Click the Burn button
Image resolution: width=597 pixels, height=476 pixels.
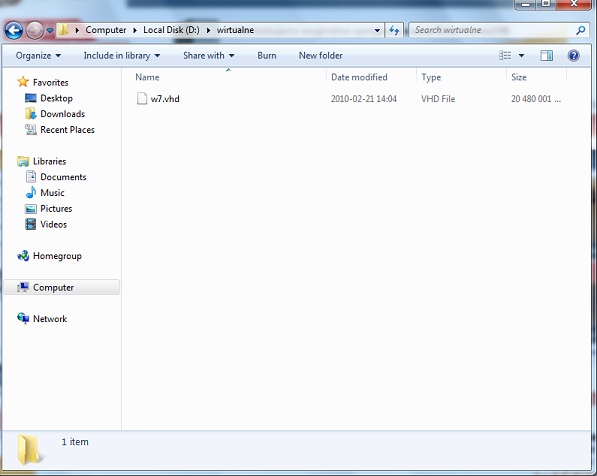[x=267, y=56]
